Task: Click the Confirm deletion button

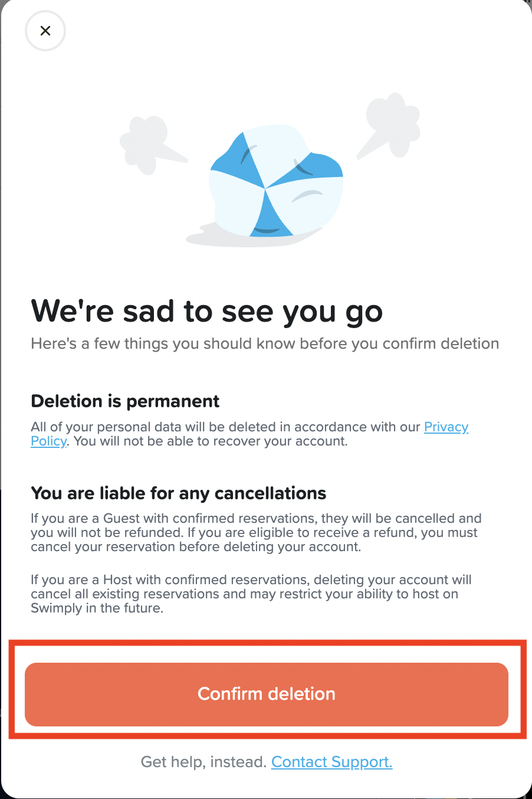Action: [x=266, y=694]
